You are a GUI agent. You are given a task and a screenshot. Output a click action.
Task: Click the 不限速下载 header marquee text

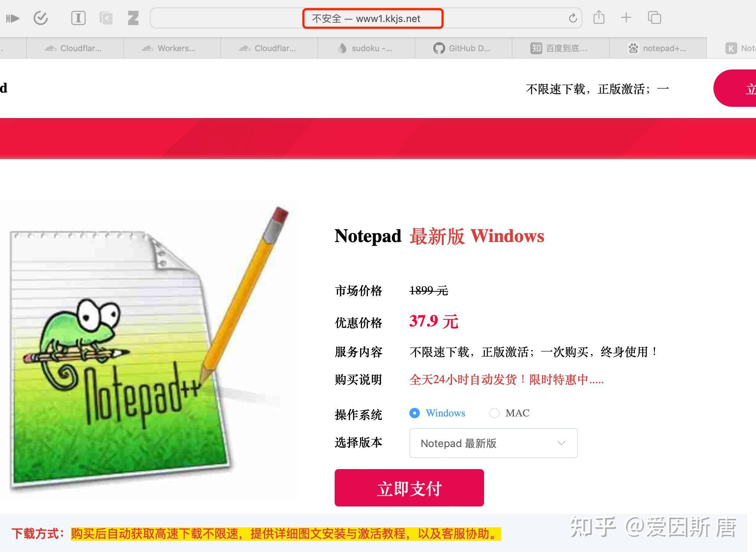click(597, 89)
